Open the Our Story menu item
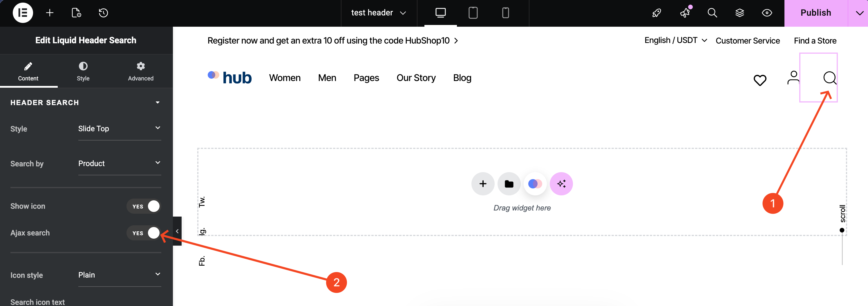The width and height of the screenshot is (868, 306). pos(416,78)
